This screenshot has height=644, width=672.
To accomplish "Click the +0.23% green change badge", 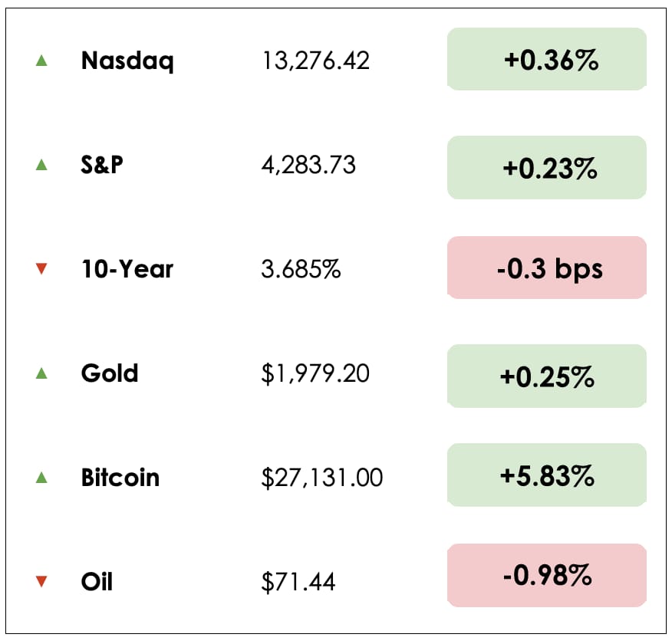I will click(x=547, y=168).
